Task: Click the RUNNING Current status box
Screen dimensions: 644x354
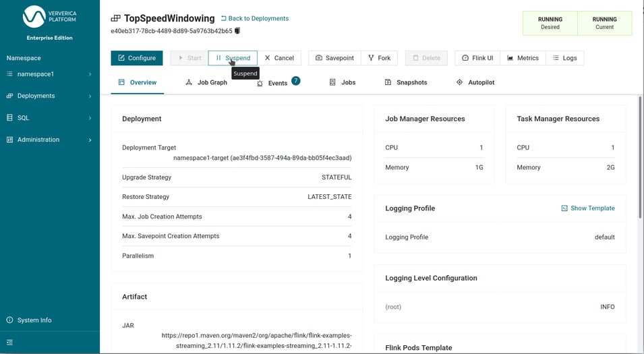Action: [x=605, y=23]
